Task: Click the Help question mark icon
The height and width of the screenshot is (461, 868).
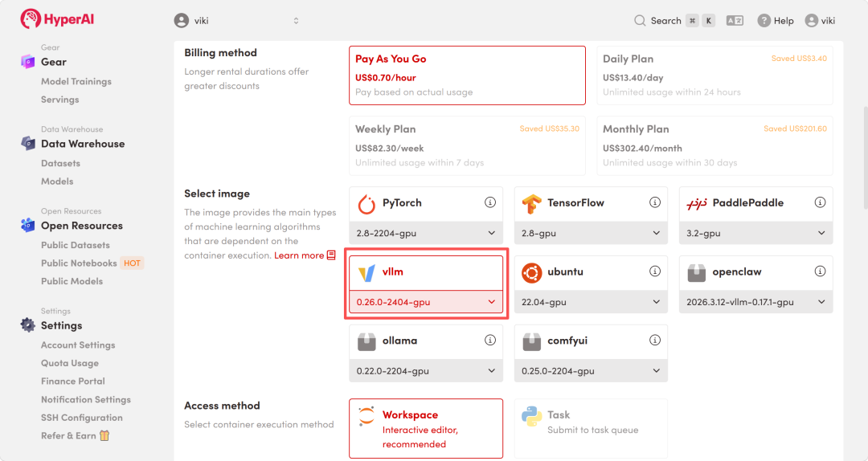Action: tap(764, 20)
